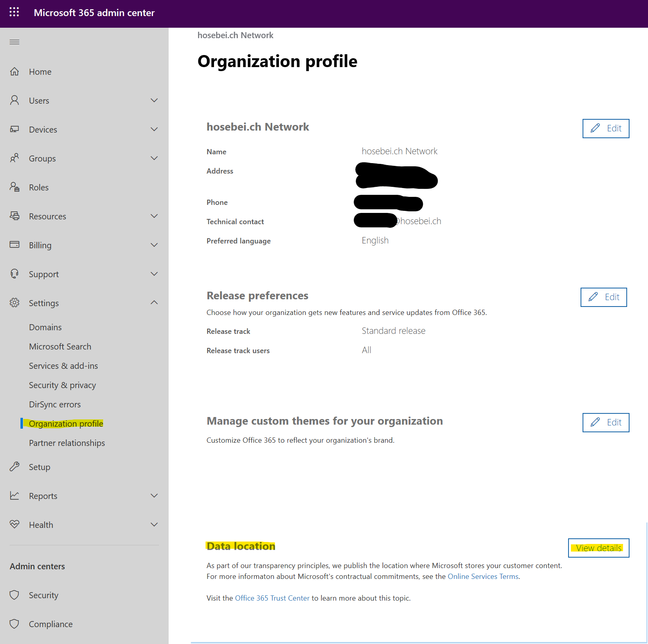
Task: Open Setup navigation item
Action: coord(40,467)
